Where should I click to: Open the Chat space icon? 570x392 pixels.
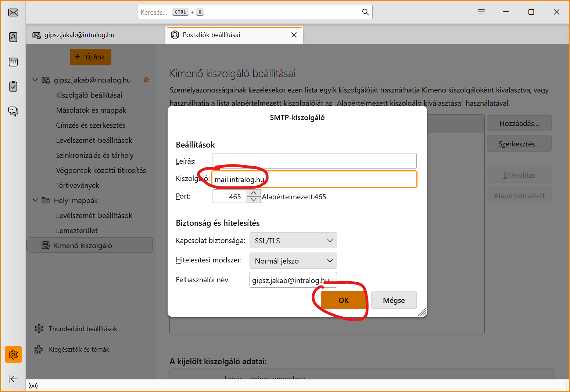pos(13,111)
